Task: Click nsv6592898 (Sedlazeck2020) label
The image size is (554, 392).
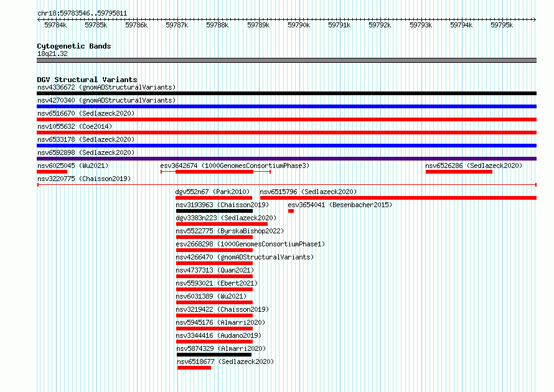Action: (86, 152)
